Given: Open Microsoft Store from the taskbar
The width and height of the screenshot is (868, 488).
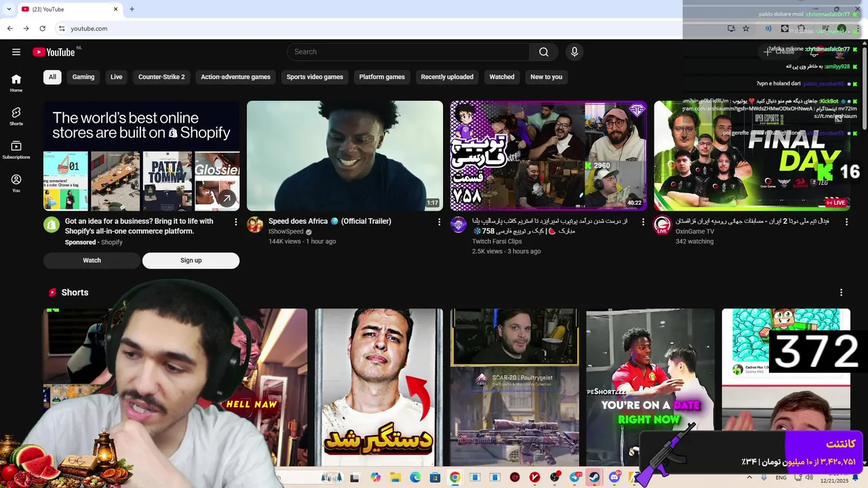Looking at the screenshot, I should [x=435, y=477].
